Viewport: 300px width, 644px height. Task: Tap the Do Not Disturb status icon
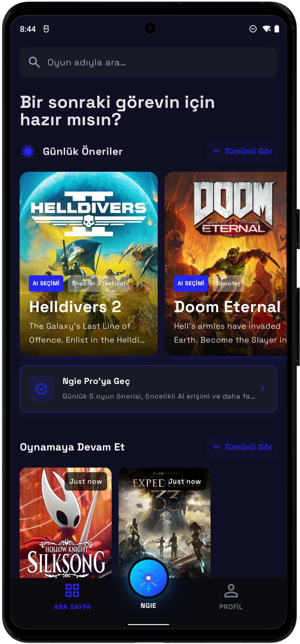click(x=253, y=29)
